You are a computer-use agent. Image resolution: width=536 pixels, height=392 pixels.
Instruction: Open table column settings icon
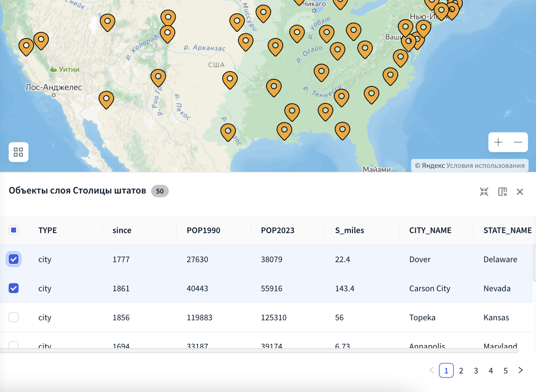click(502, 192)
